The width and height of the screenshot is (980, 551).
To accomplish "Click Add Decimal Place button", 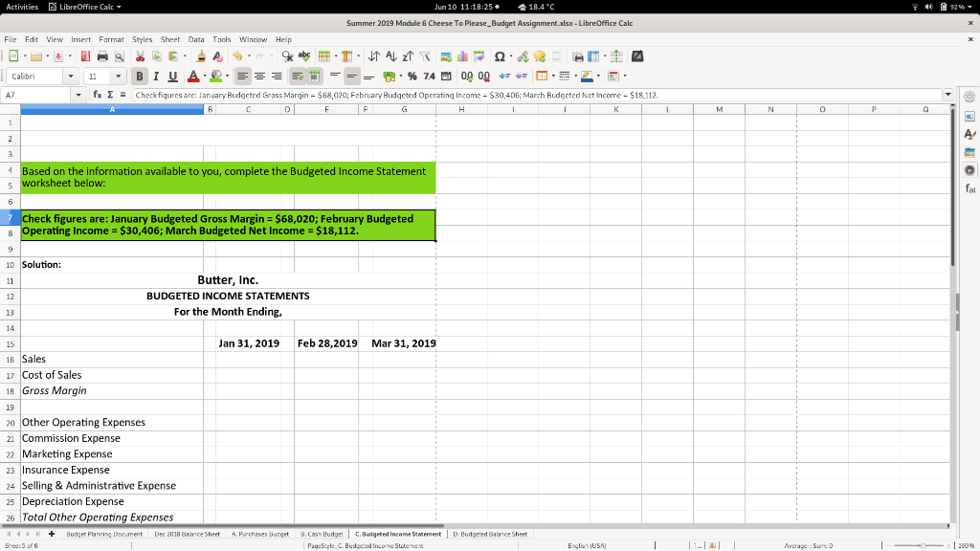I will 467,77.
